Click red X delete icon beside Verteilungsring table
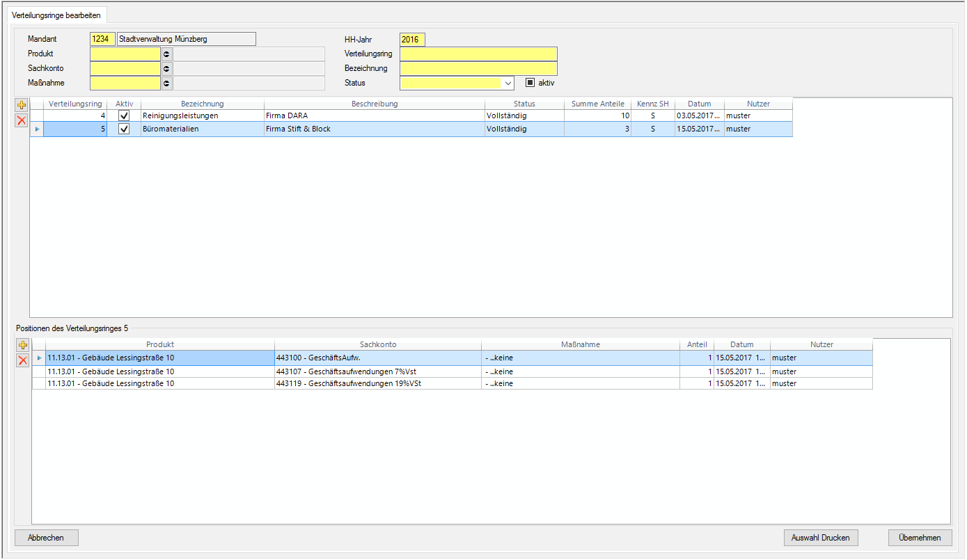Image resolution: width=967 pixels, height=560 pixels. (22, 120)
